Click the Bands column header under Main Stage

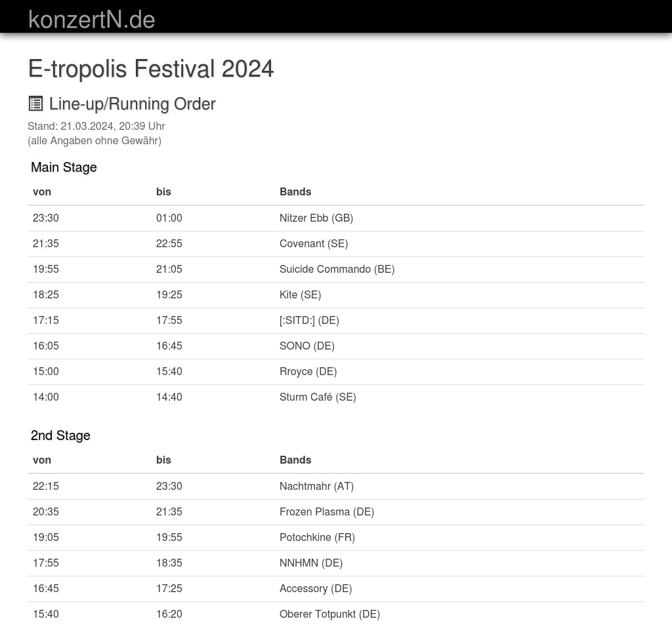(x=295, y=192)
